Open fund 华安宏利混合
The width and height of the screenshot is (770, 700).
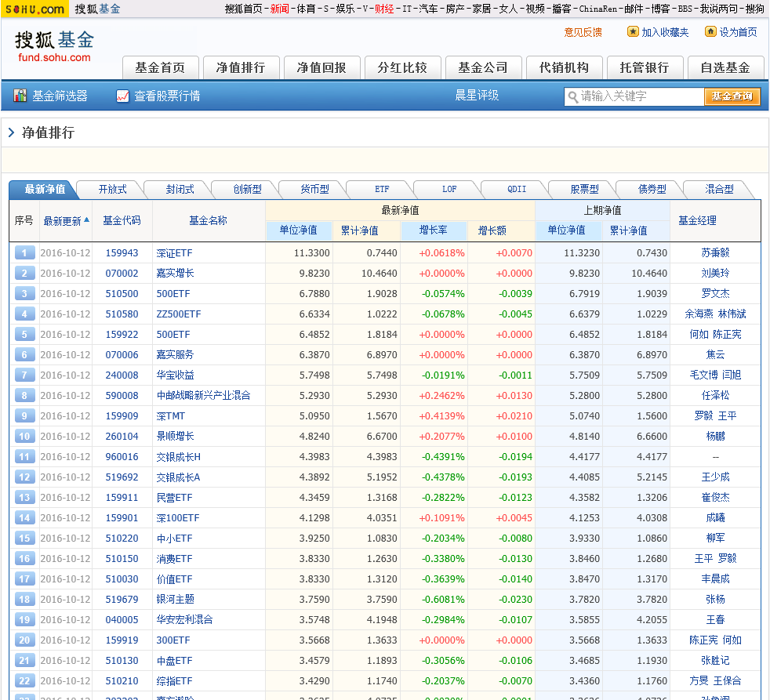pos(184,620)
